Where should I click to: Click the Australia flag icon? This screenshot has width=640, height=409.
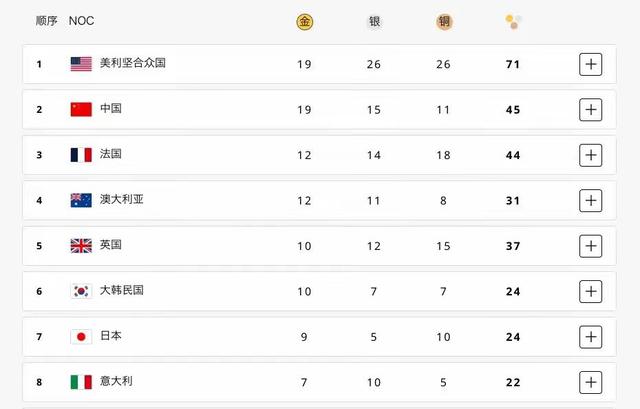click(81, 200)
